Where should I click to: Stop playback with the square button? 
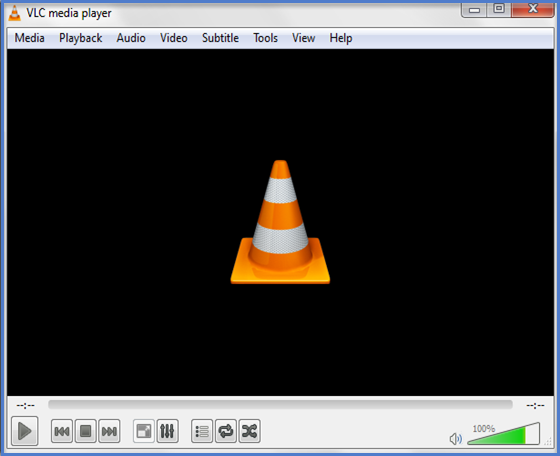point(85,431)
